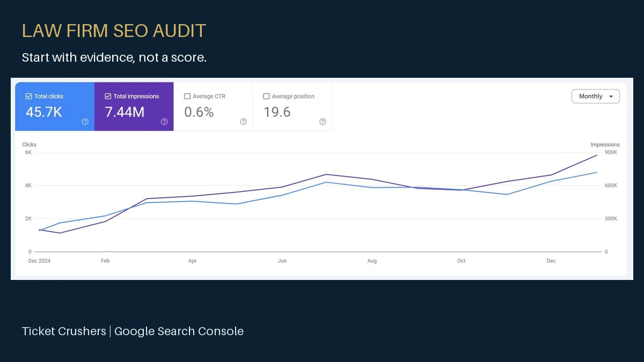The image size is (644, 362).
Task: Click the Ticket Crushers Google Search Console caption
Action: (133, 331)
